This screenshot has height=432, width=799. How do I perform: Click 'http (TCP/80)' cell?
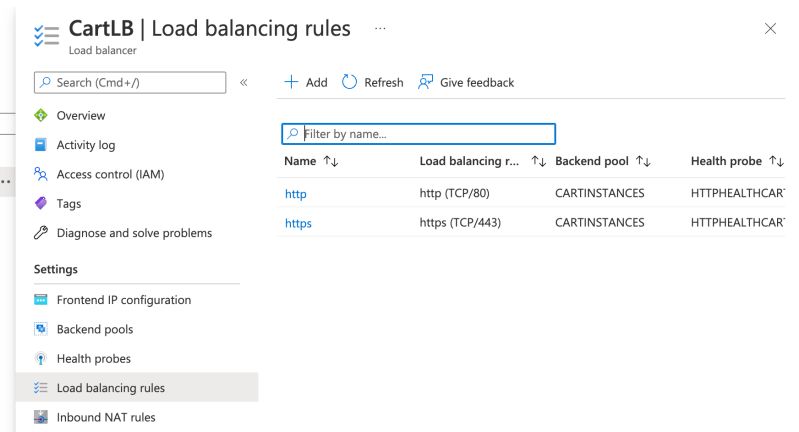[455, 193]
